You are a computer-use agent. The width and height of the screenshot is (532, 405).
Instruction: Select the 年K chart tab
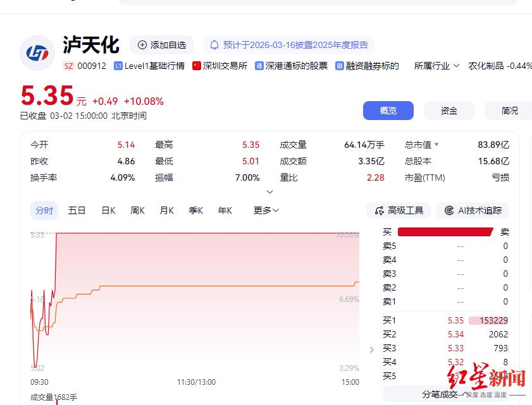(225, 210)
